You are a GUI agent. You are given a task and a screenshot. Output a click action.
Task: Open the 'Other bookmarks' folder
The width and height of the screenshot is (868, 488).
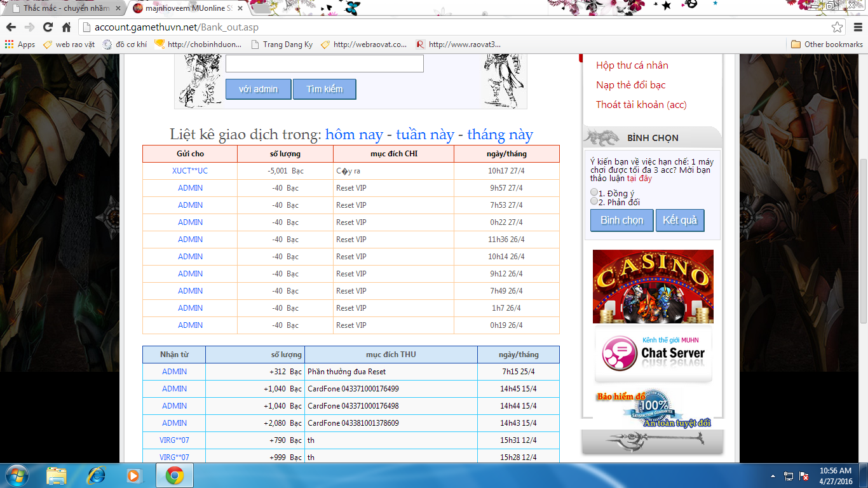(827, 44)
